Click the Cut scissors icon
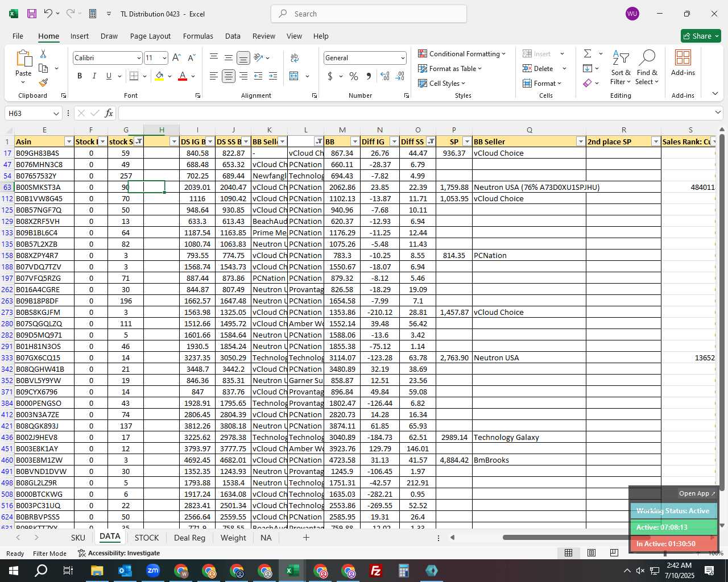728x582 pixels. click(43, 53)
